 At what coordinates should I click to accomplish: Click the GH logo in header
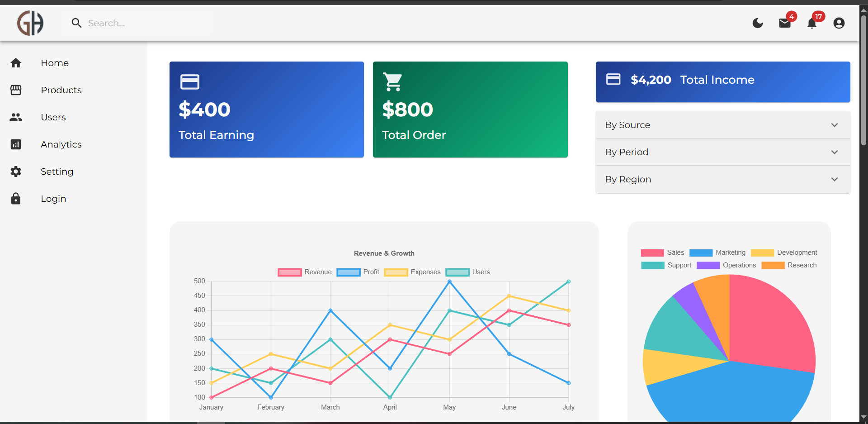coord(30,23)
